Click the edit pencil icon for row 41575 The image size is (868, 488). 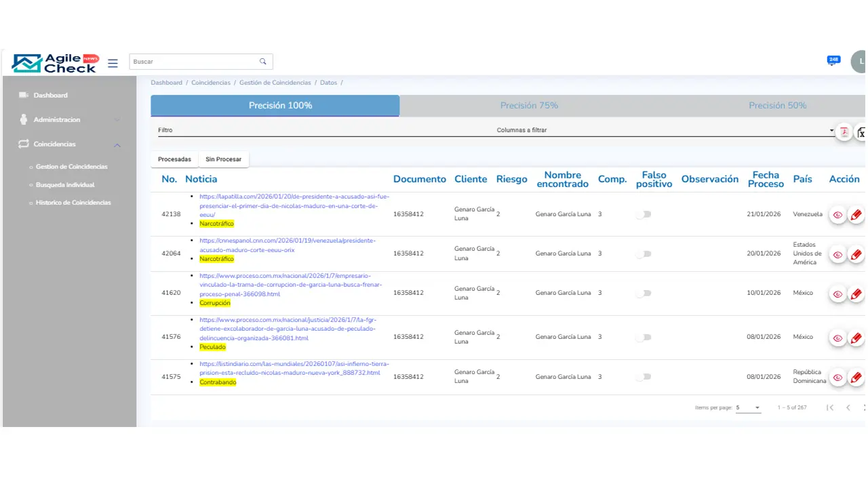[856, 378]
